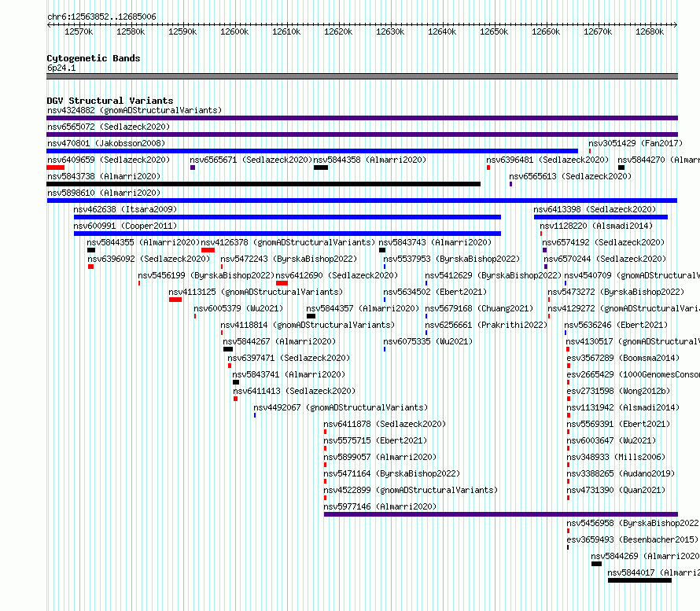
Task: Select the nsv6565671 (Sedlazeck2020) label
Action: [x=250, y=160]
